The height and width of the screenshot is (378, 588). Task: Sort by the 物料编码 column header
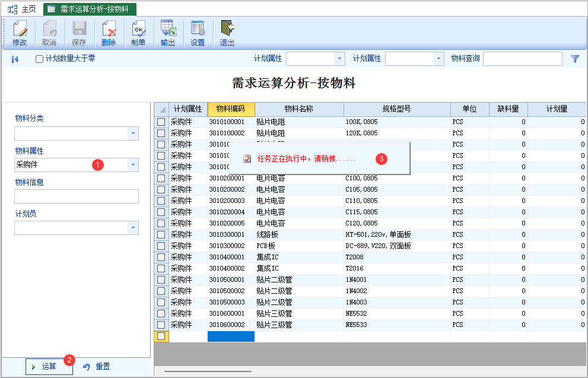pyautogui.click(x=231, y=109)
